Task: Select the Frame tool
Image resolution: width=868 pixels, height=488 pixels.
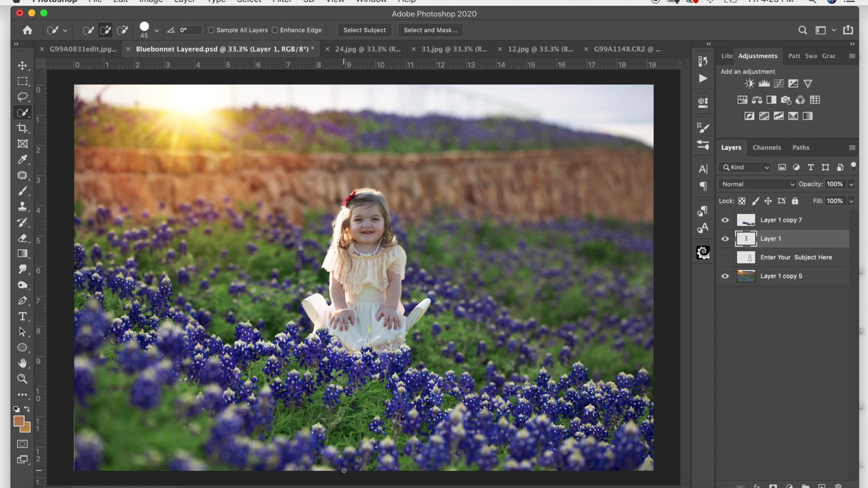Action: [22, 144]
